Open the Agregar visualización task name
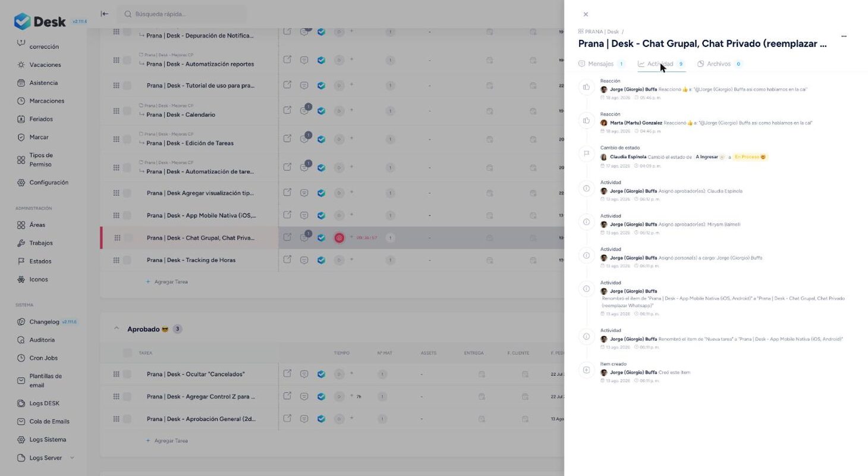This screenshot has height=476, width=868. coord(200,193)
